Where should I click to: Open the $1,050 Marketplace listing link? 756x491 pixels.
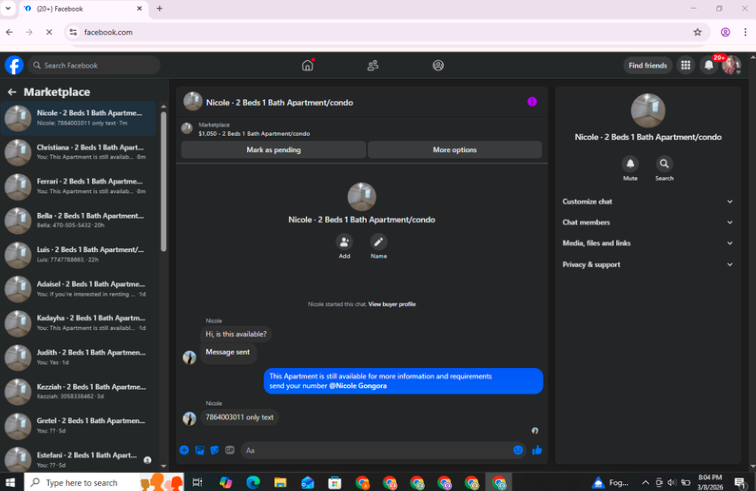click(x=254, y=134)
